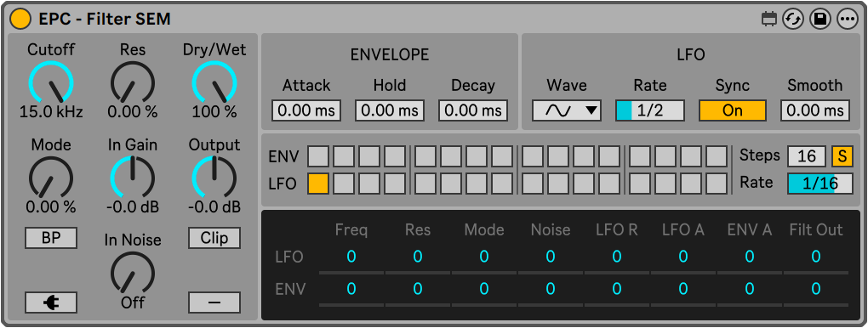Toggle the fifth ENV sequencer step

(425, 156)
